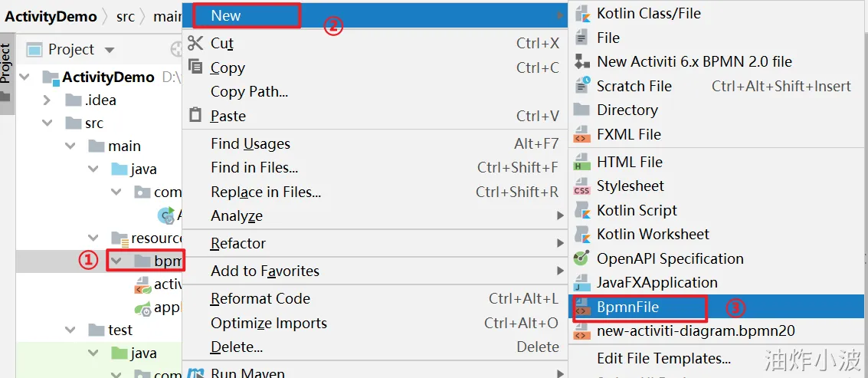Viewport: 868px width, 378px height.
Task: Click the Cut scissors icon
Action: 195,43
